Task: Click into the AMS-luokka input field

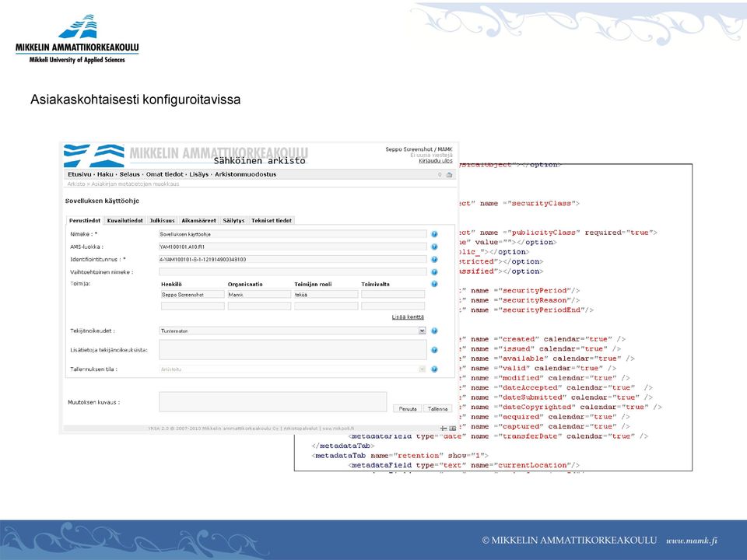Action: click(293, 247)
